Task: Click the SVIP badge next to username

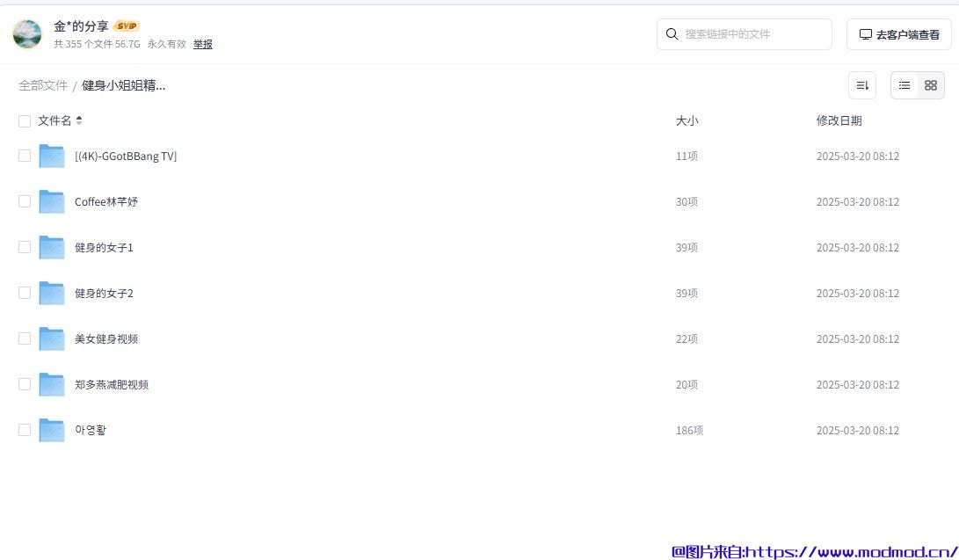Action: [127, 26]
